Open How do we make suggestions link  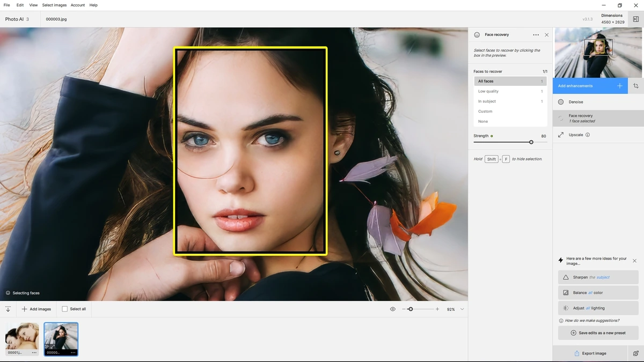[x=592, y=321]
